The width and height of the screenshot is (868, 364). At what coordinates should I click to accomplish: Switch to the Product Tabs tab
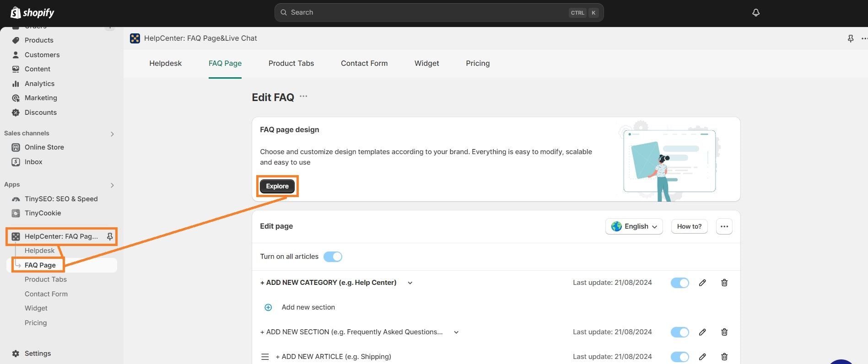click(291, 64)
